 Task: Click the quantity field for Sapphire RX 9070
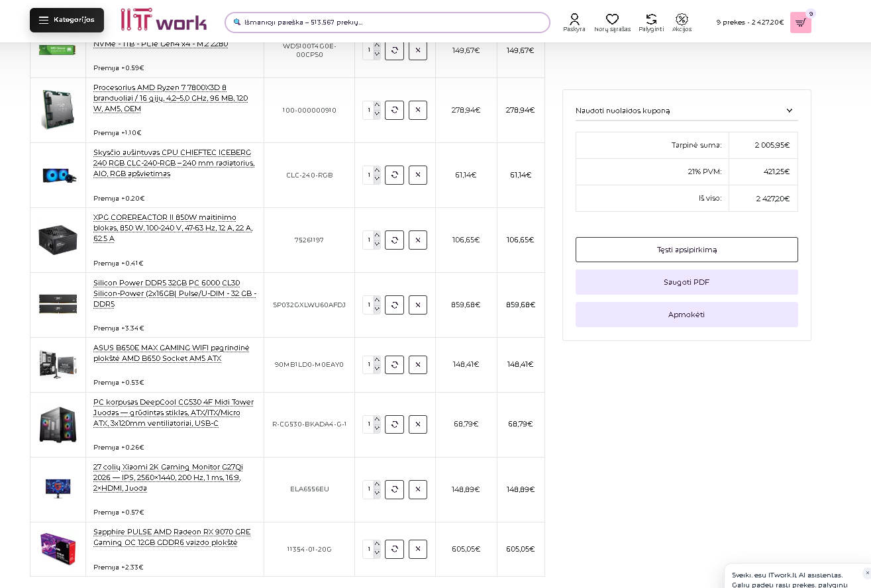point(368,549)
